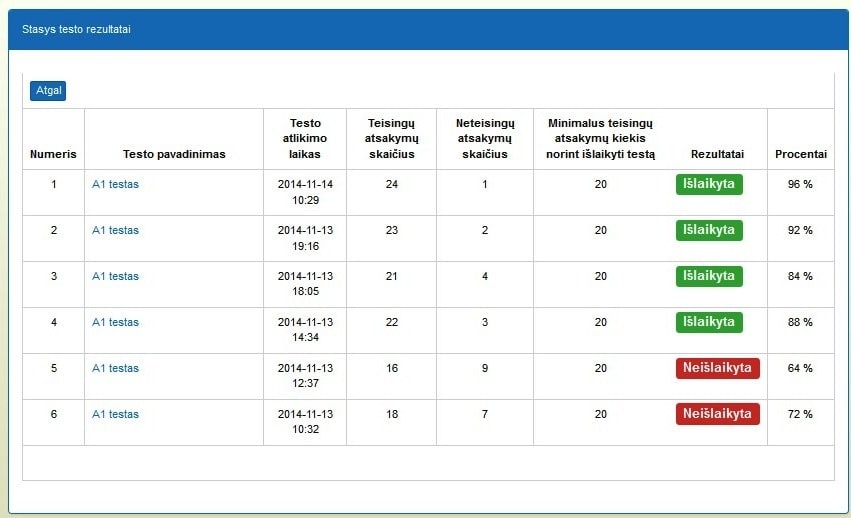Click Išlaikyta badge for 84 % row
Image resolution: width=851 pixels, height=518 pixels.
pos(709,276)
